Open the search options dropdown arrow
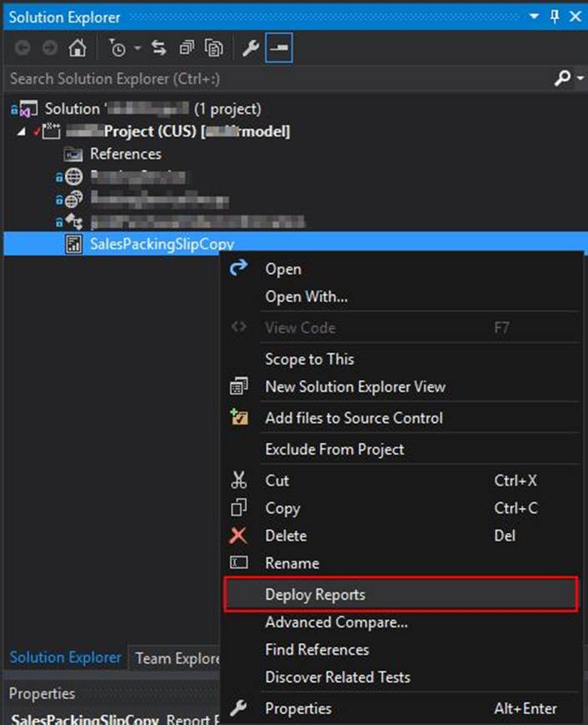This screenshot has height=725, width=588. pos(580,78)
